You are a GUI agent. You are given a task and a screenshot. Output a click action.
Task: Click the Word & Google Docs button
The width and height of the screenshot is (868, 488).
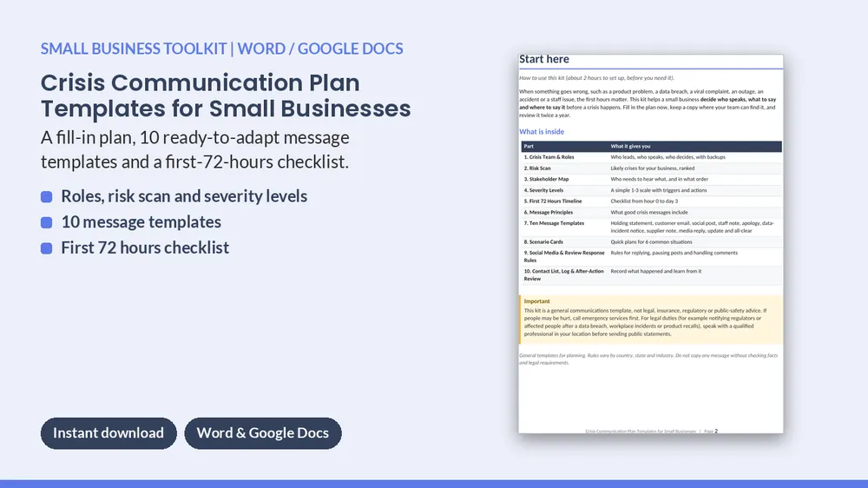pos(263,433)
